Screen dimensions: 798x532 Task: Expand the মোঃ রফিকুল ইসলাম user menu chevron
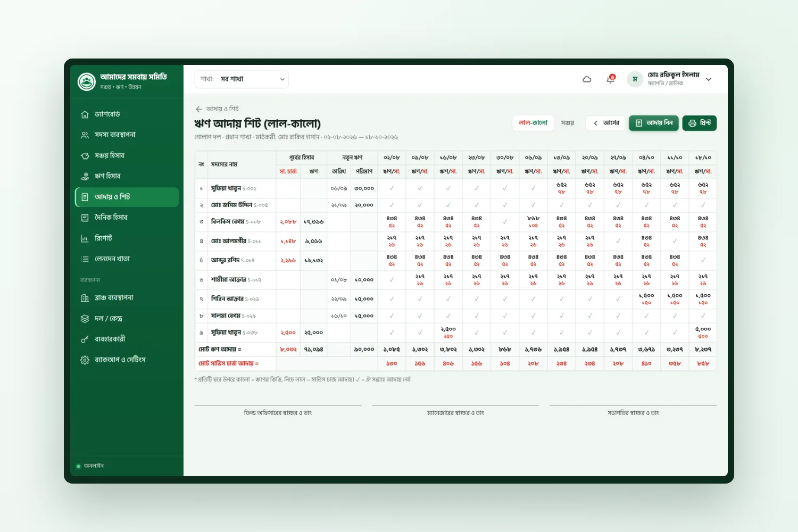(x=709, y=79)
